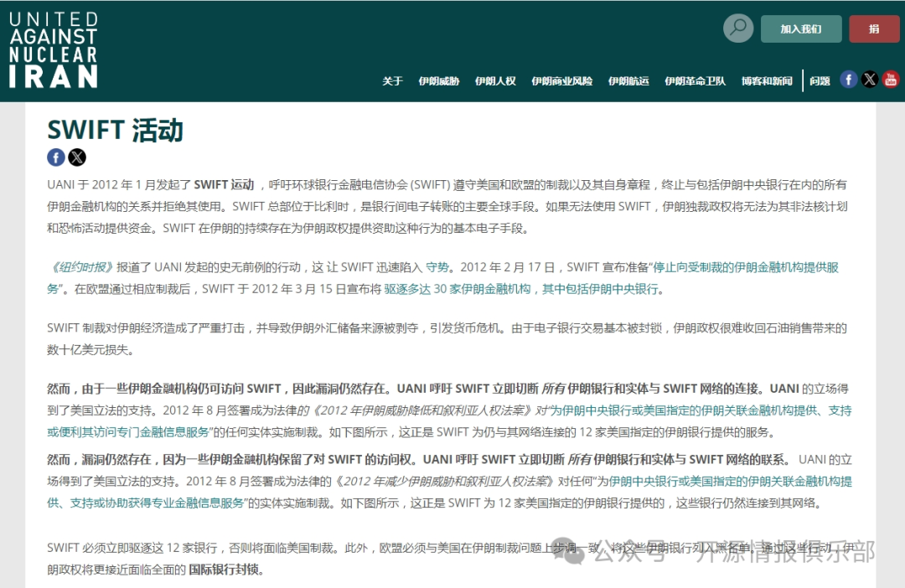Open the X icon in the header
Screen dimensions: 905x588
(870, 79)
